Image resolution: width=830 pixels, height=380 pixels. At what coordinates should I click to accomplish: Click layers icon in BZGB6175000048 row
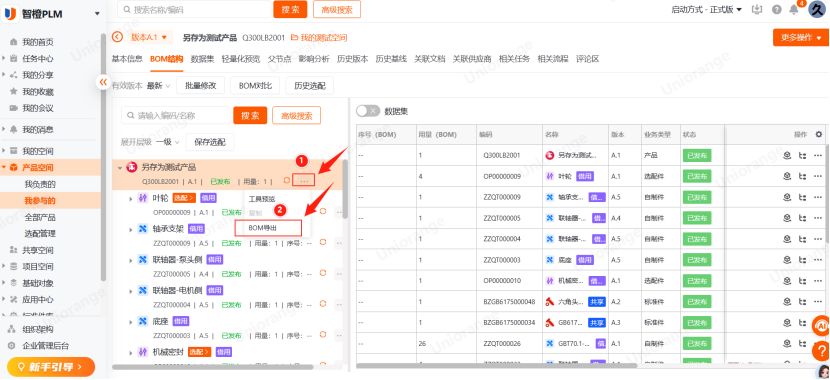click(x=788, y=302)
